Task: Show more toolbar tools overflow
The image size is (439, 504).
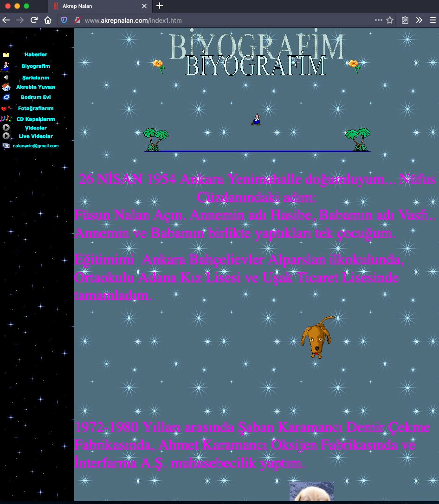Action: click(x=419, y=20)
